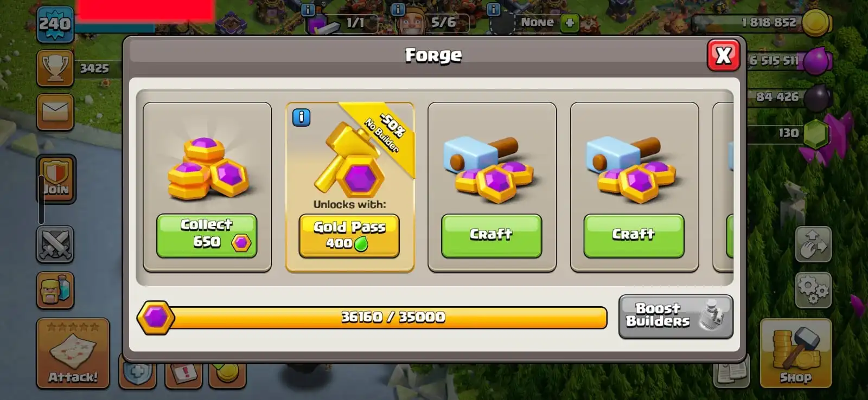The image size is (868, 400).
Task: Click the first Craft button
Action: 492,235
